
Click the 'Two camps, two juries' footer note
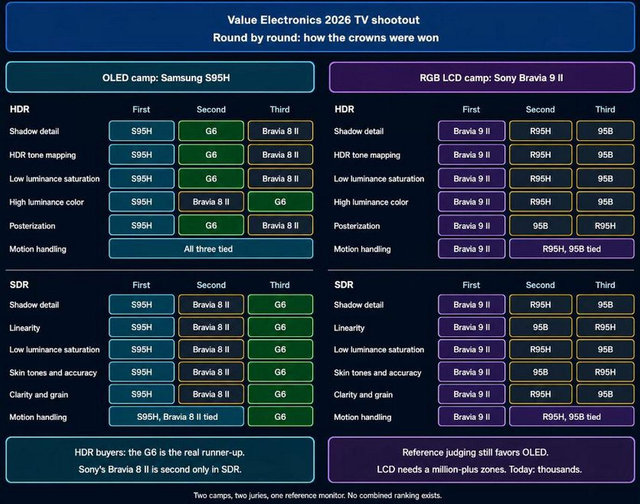point(318,495)
